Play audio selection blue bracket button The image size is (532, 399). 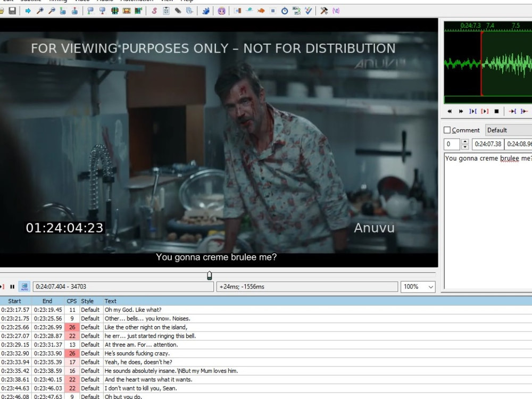472,111
